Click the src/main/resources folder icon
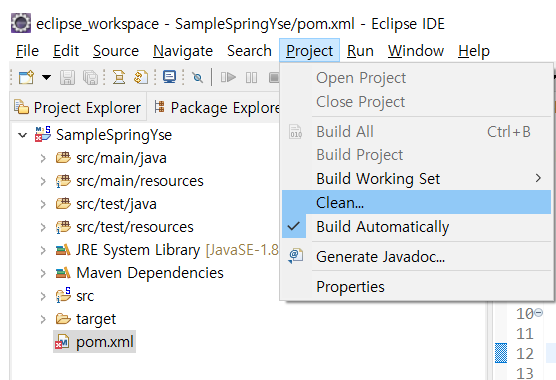The width and height of the screenshot is (556, 380). coord(63,181)
